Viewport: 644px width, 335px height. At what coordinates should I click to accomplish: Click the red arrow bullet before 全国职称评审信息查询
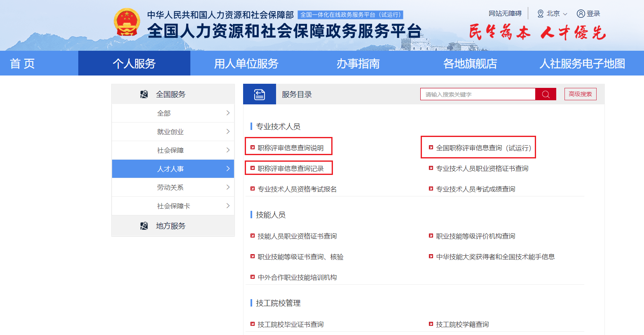[431, 147]
